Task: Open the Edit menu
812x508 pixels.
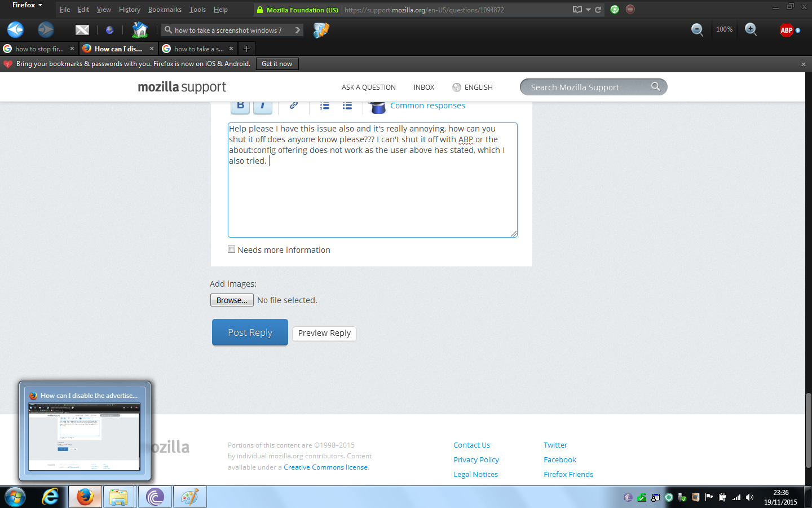Action: [83, 10]
